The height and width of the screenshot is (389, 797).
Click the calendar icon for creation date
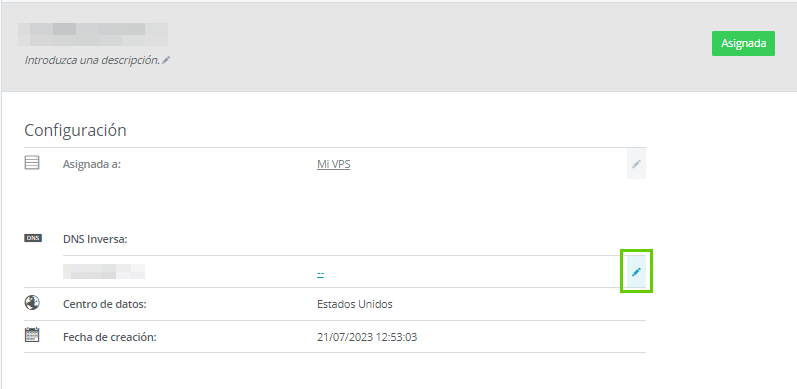point(32,335)
